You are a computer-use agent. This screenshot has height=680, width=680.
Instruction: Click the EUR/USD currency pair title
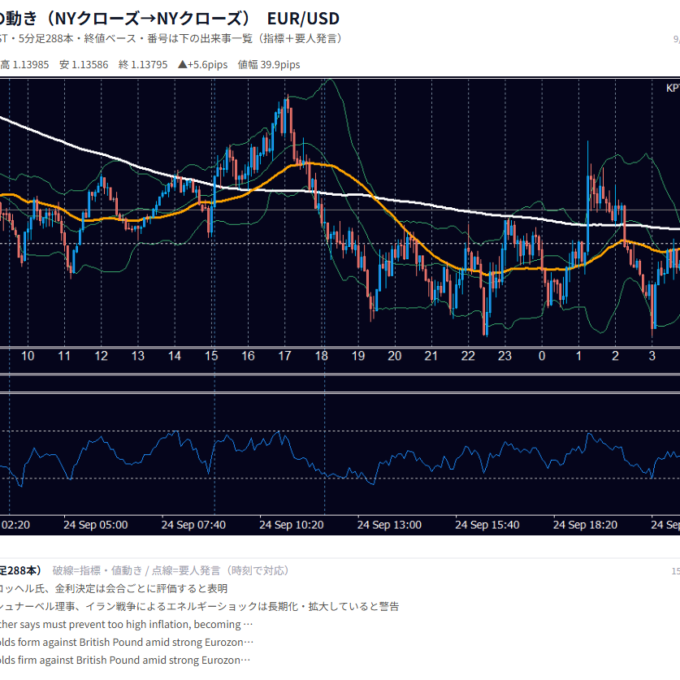point(303,19)
